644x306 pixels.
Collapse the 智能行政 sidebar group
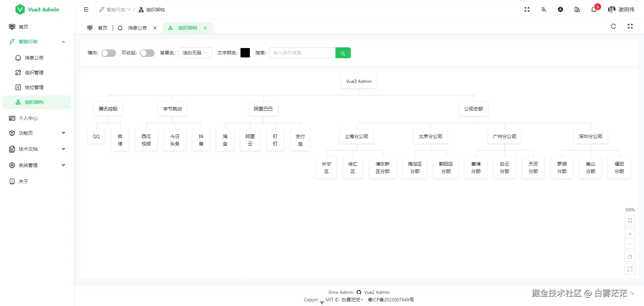point(37,42)
